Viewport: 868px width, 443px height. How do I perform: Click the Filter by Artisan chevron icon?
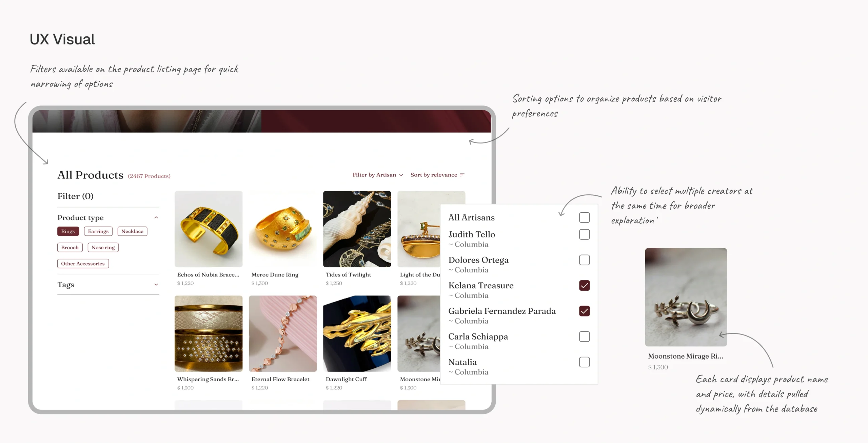point(401,175)
